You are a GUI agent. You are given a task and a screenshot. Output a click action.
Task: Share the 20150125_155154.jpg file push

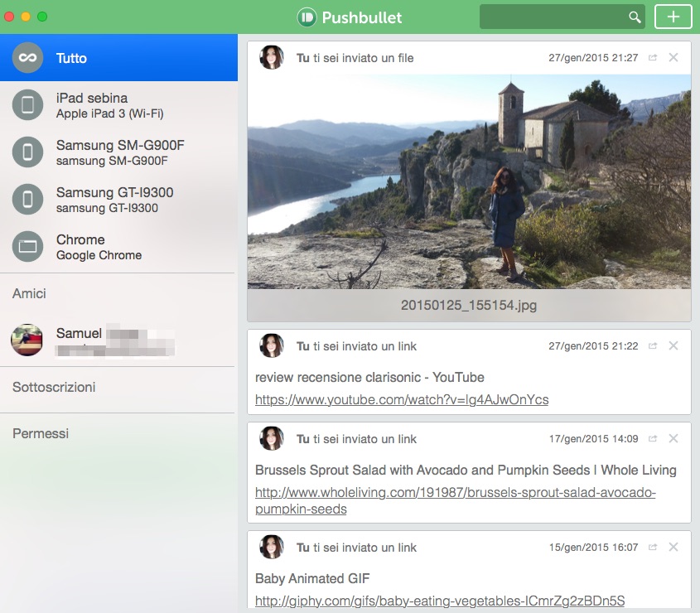[x=653, y=58]
